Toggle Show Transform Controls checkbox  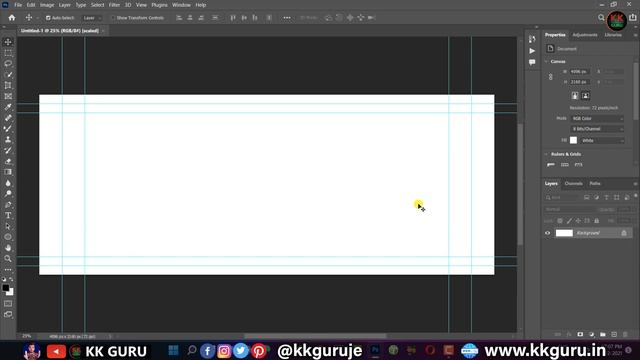point(113,18)
